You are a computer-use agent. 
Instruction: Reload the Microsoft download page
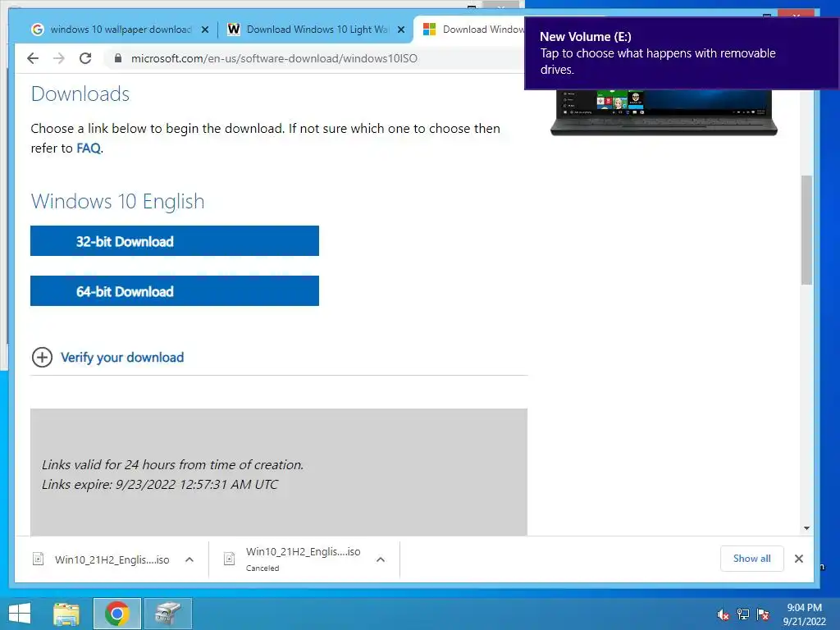[85, 58]
